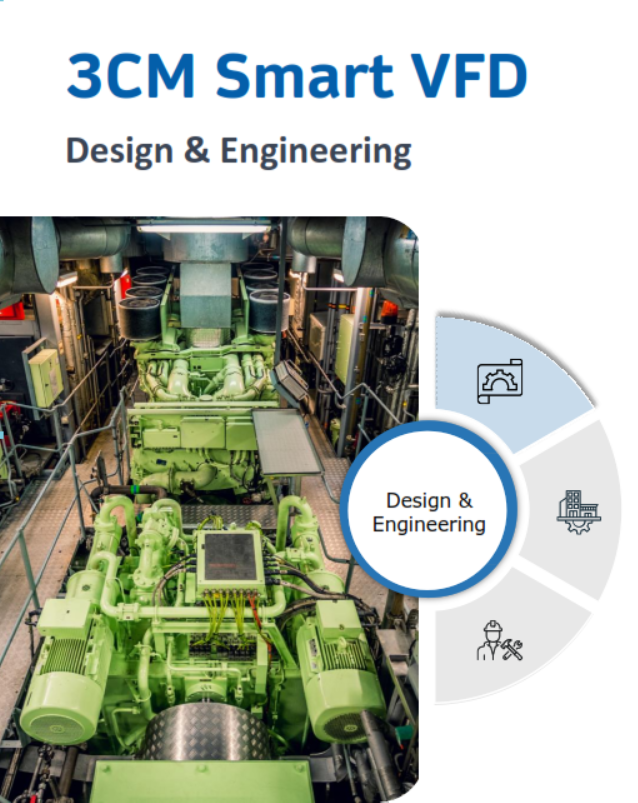Click the diamond-plate flywheel cover at bottom

pyautogui.click(x=207, y=733)
